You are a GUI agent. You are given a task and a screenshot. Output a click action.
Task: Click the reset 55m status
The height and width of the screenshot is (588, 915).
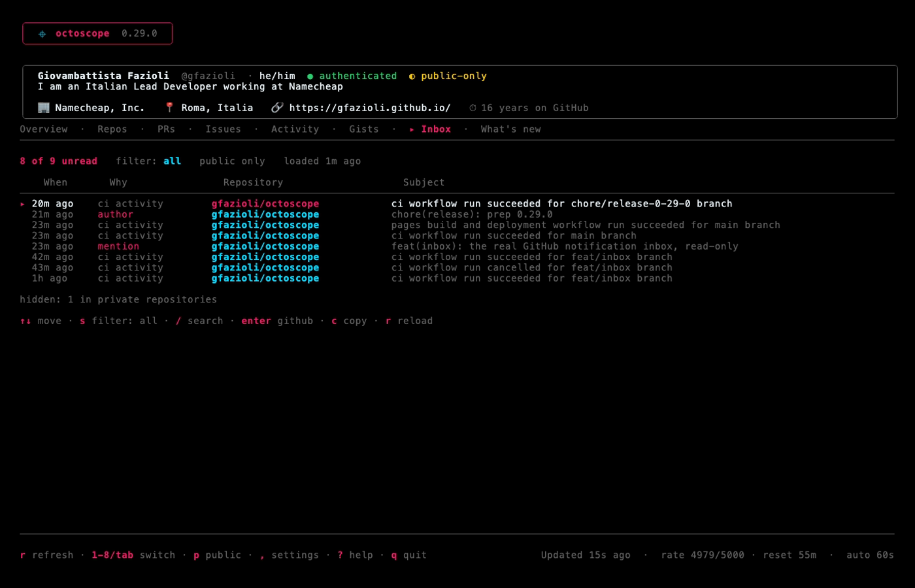click(x=790, y=555)
